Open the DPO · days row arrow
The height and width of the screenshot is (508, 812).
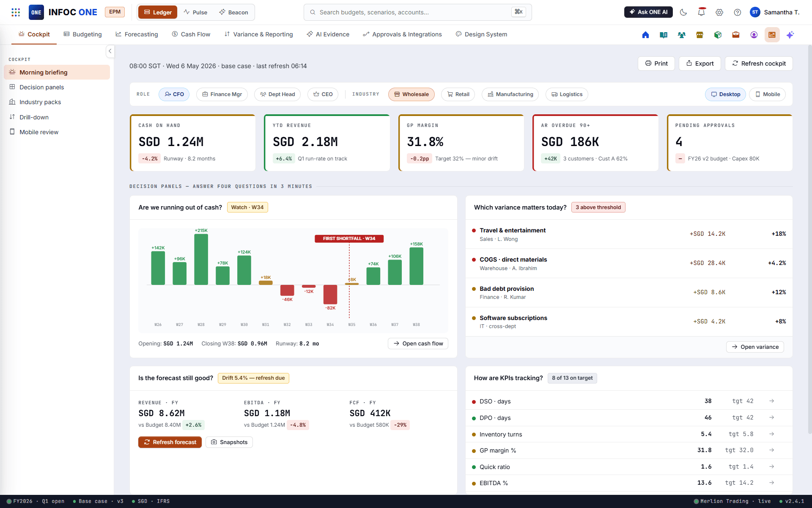771,418
